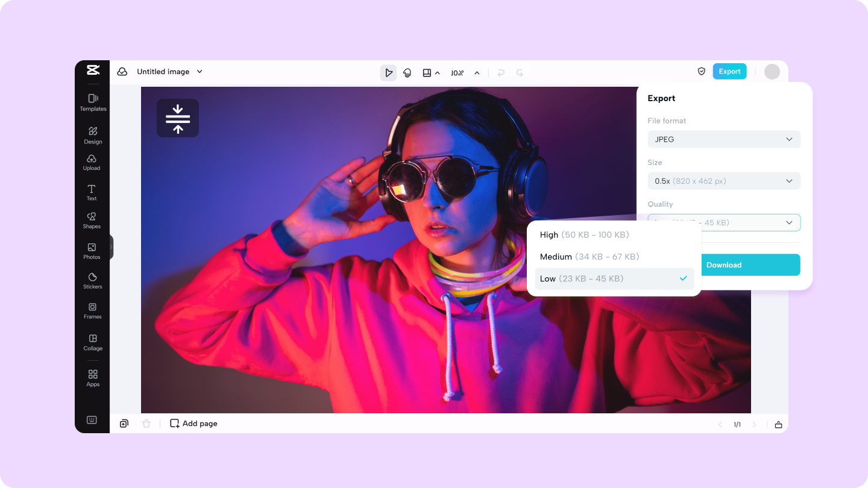Click the Export panel heading

(661, 98)
